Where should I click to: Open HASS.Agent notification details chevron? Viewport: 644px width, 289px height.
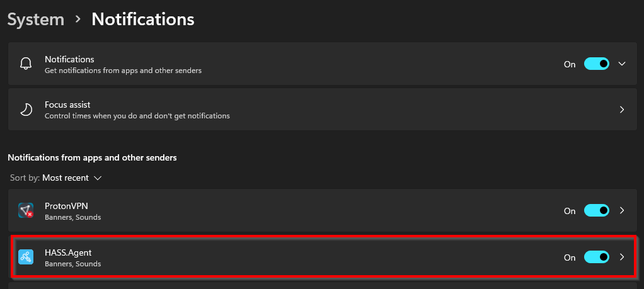click(622, 257)
